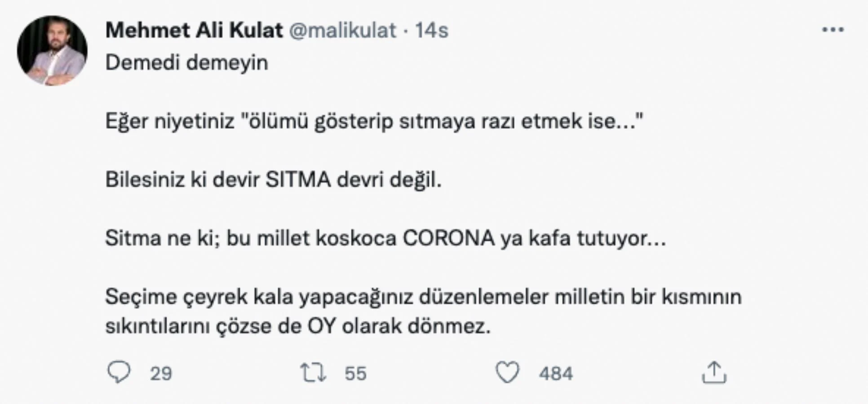Click the line starting "Seçime çeyrek kala"

(x=423, y=297)
